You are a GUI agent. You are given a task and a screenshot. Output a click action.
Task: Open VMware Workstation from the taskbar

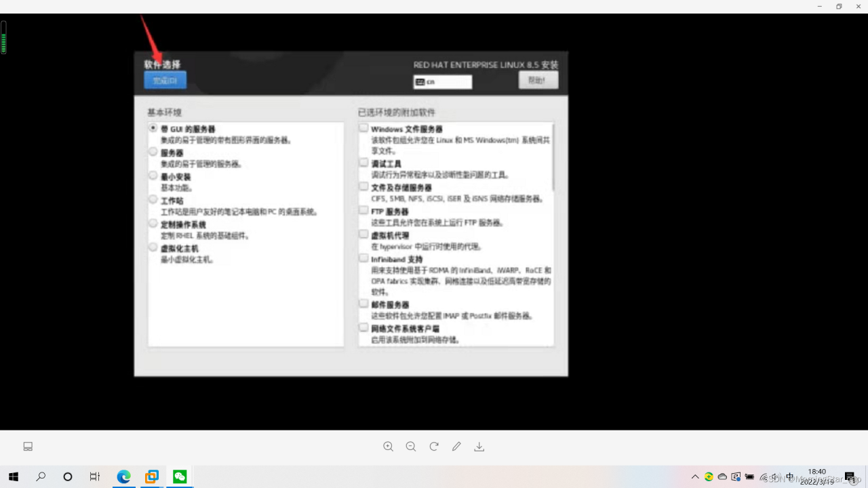tap(151, 476)
